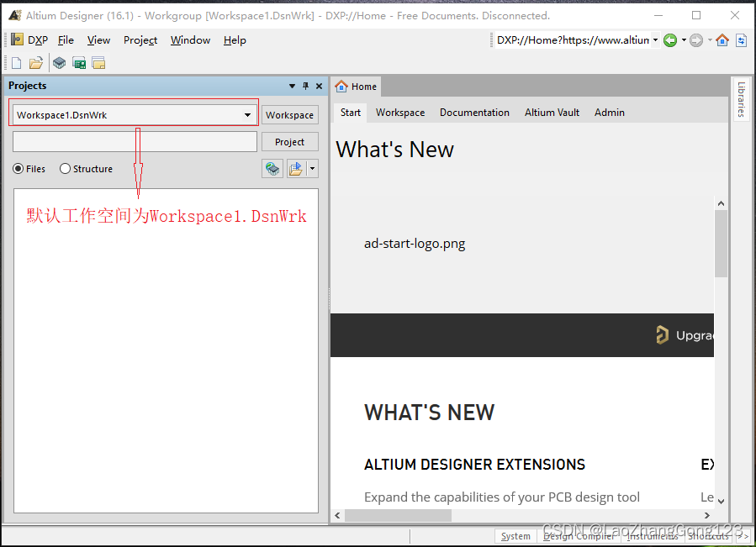Expand the forward navigation history dropdown
This screenshot has width=756, height=547.
coord(710,40)
